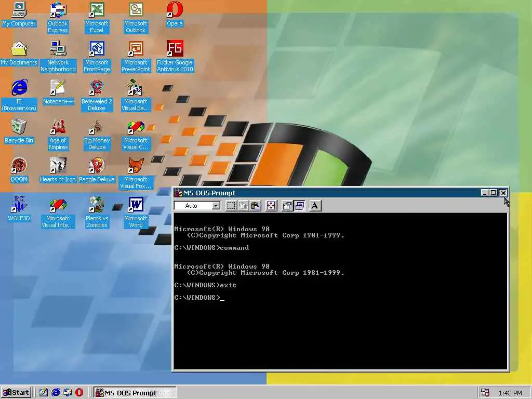Open the Start menu

(x=16, y=393)
